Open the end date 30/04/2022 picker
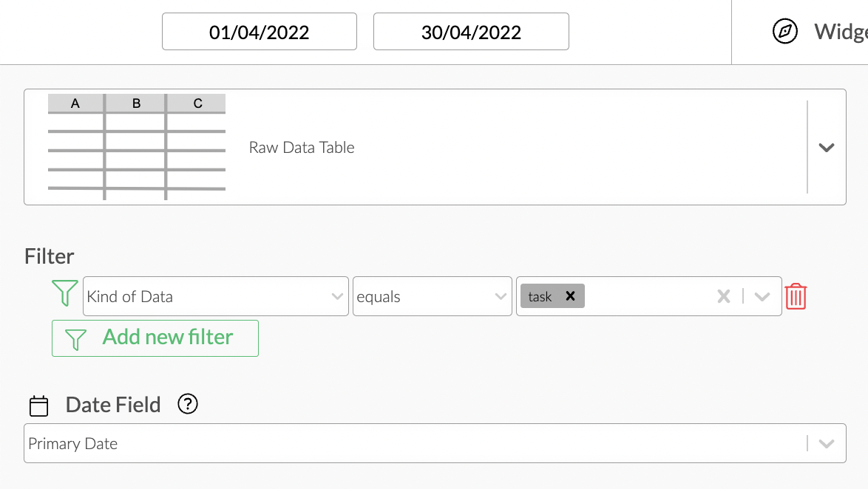This screenshot has width=868, height=489. (471, 31)
